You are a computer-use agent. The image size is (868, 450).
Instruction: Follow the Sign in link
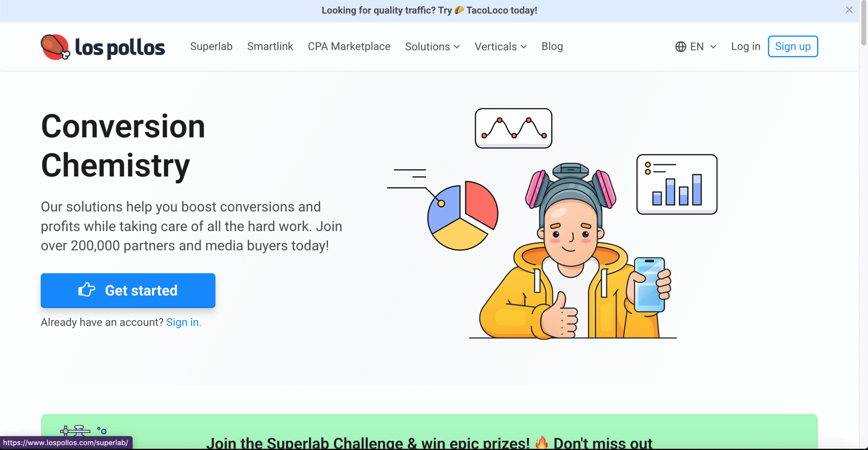pyautogui.click(x=183, y=322)
